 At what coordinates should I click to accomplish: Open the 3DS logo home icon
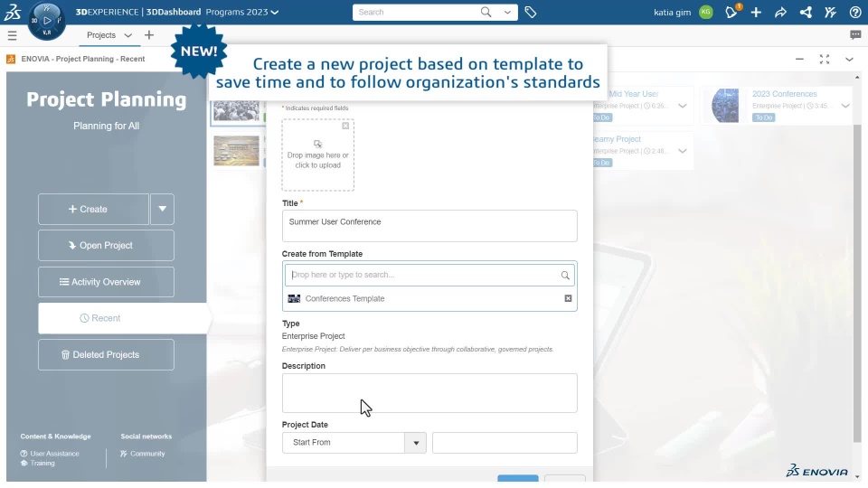[12, 12]
